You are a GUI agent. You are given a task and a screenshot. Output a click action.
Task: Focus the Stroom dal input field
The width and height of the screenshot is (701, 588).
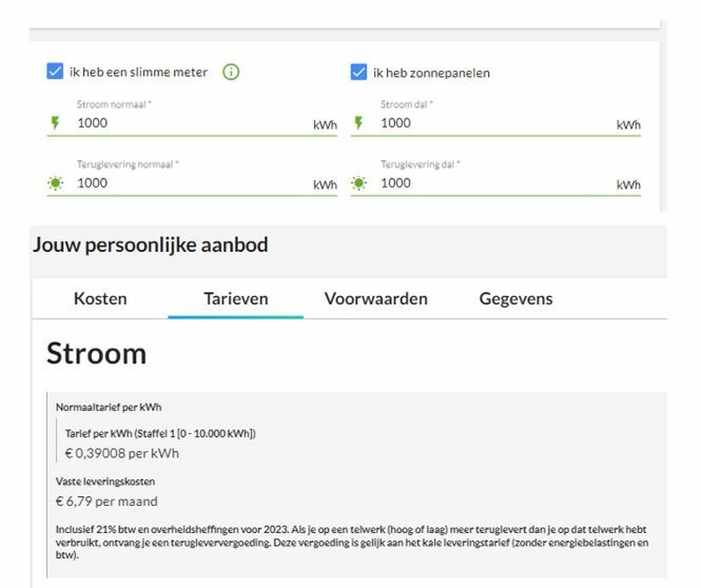click(496, 123)
